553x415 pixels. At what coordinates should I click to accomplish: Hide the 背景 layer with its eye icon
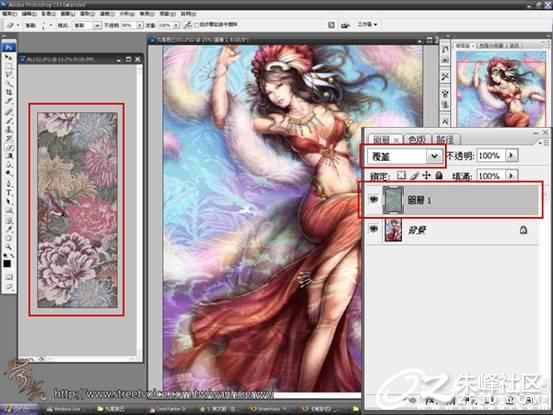pyautogui.click(x=373, y=229)
